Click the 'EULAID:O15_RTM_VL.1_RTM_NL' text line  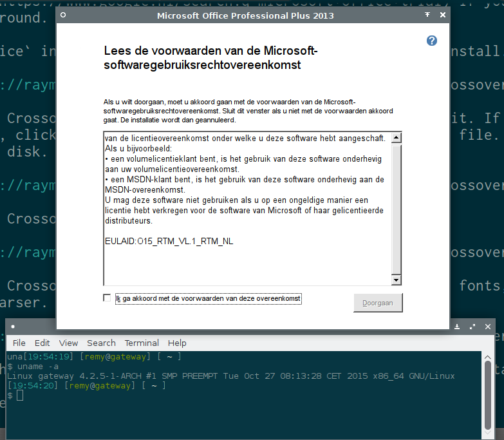[x=169, y=241]
